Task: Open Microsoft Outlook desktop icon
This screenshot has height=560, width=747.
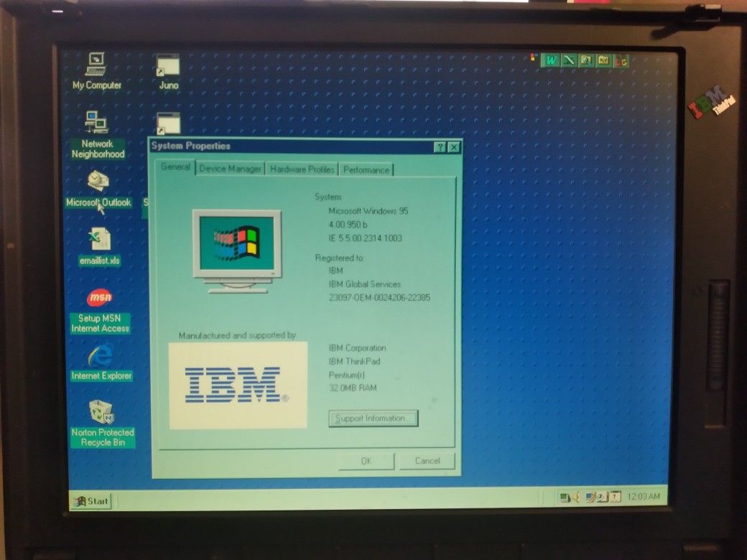Action: [98, 189]
